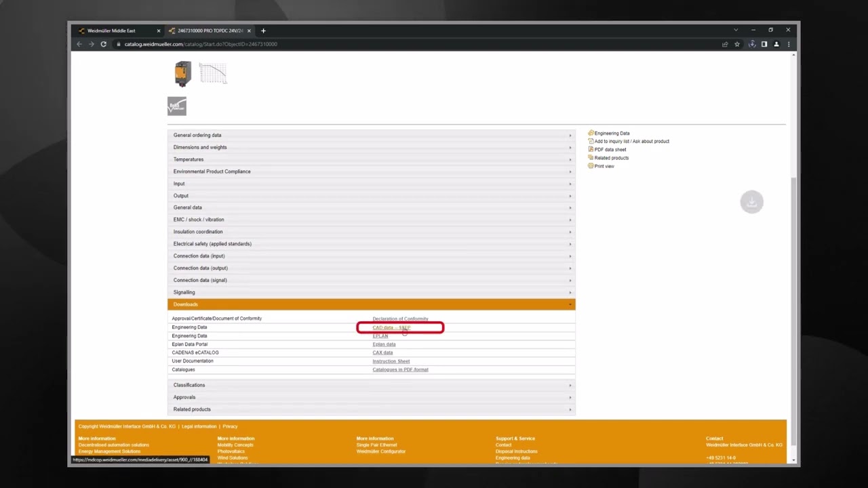Open the Single Pair Ethernet footer link
The image size is (868, 488).
pos(377,445)
